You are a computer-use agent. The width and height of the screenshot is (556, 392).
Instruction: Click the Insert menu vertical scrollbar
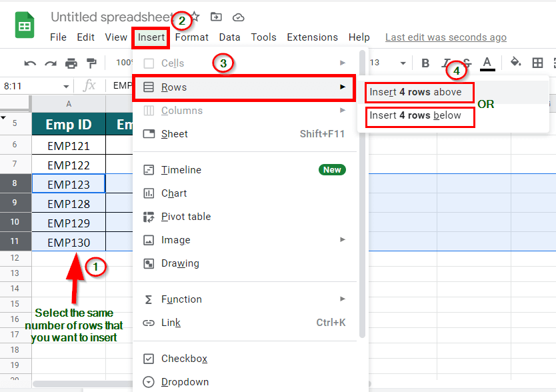pyautogui.click(x=362, y=193)
